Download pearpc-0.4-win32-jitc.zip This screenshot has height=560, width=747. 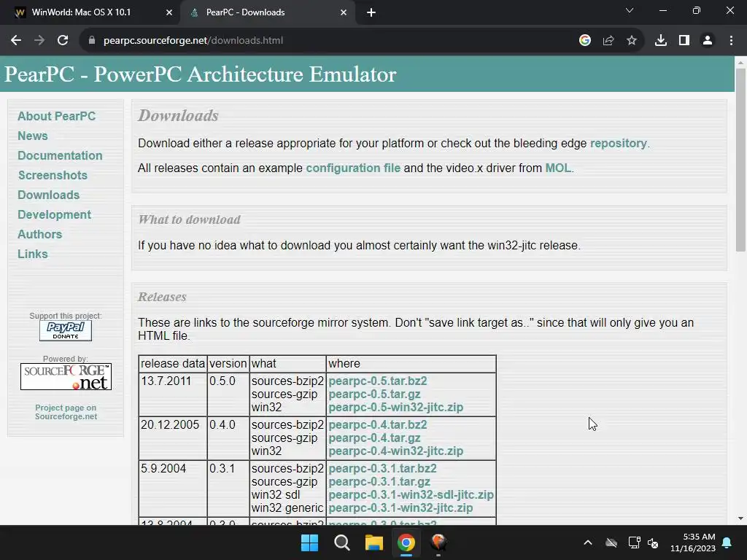click(396, 451)
